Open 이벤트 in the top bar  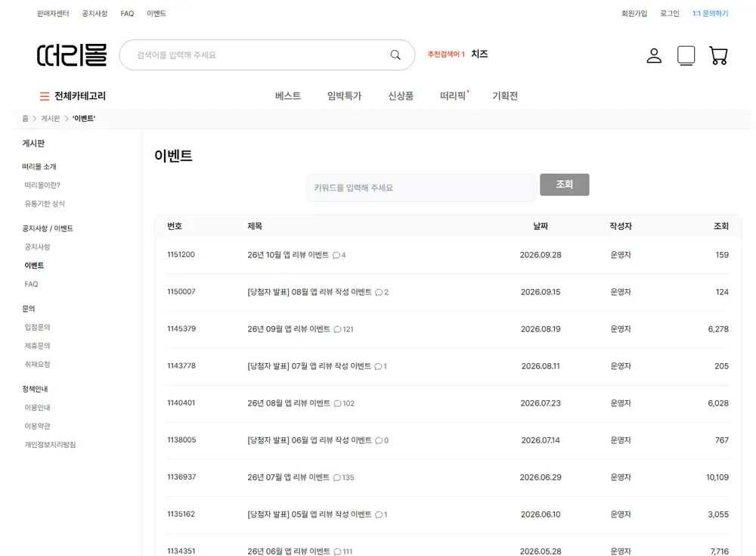point(156,14)
